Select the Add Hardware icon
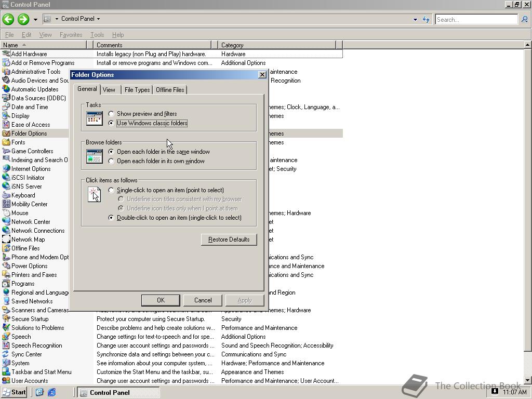Viewport: 532px width, 399px height. [6, 54]
